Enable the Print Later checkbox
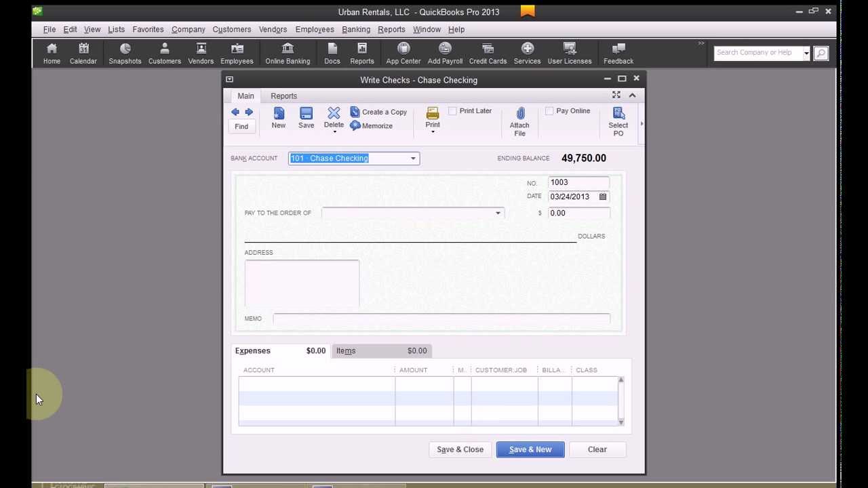The width and height of the screenshot is (868, 488). tap(453, 111)
